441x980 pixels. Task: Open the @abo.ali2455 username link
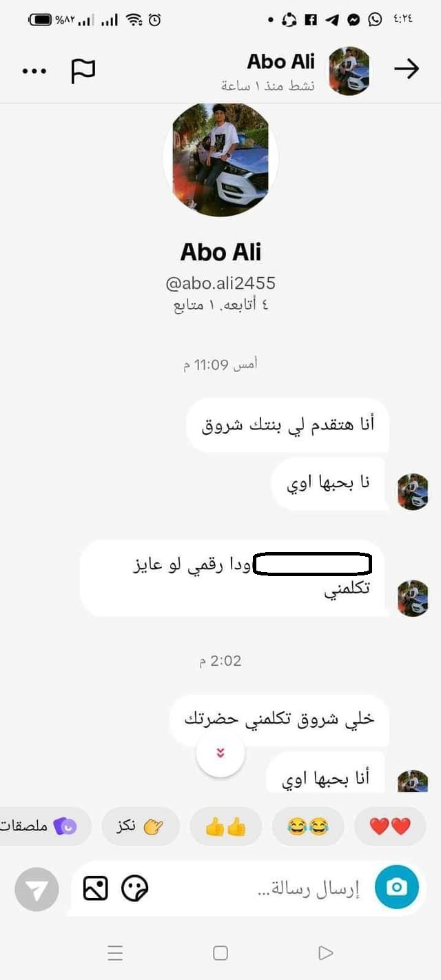(220, 283)
